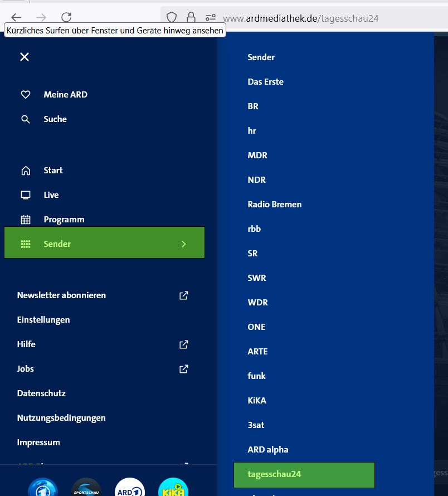448x496 pixels.
Task: Expand Sender submenu via chevron arrow
Action: click(x=184, y=244)
